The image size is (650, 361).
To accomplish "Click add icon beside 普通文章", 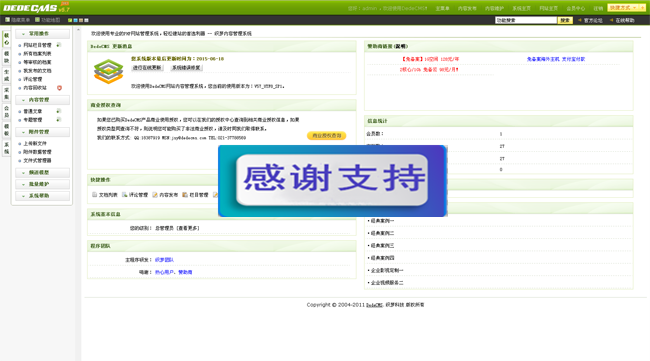I will [59, 111].
